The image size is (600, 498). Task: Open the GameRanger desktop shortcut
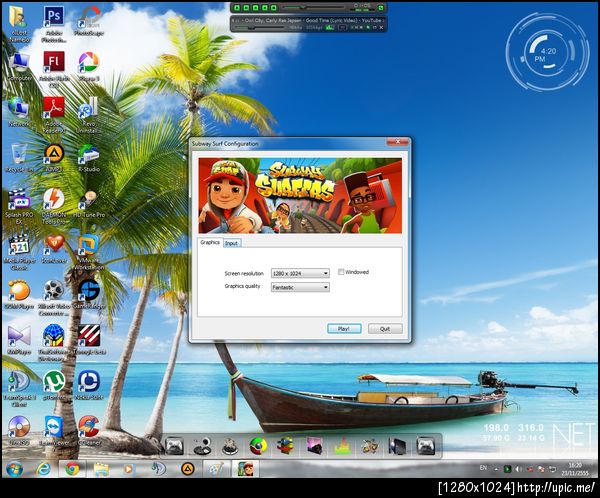click(x=88, y=295)
